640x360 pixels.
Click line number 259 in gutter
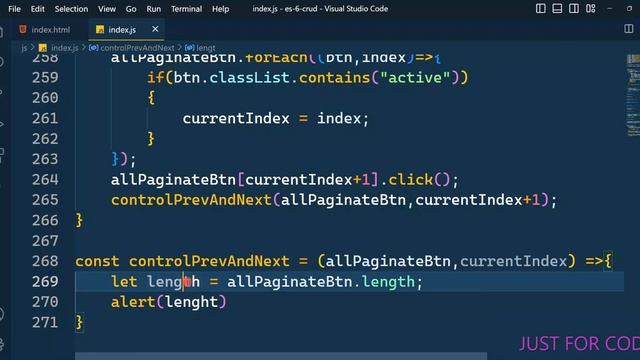[x=45, y=78]
